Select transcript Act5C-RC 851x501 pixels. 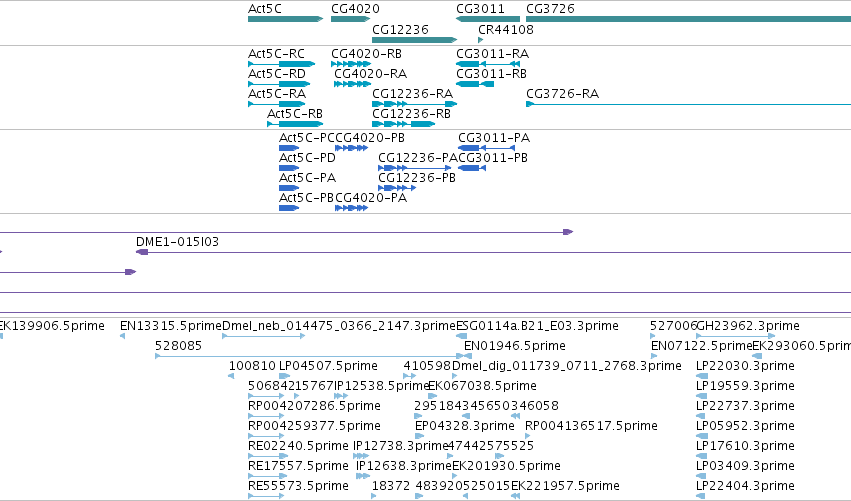[x=277, y=54]
